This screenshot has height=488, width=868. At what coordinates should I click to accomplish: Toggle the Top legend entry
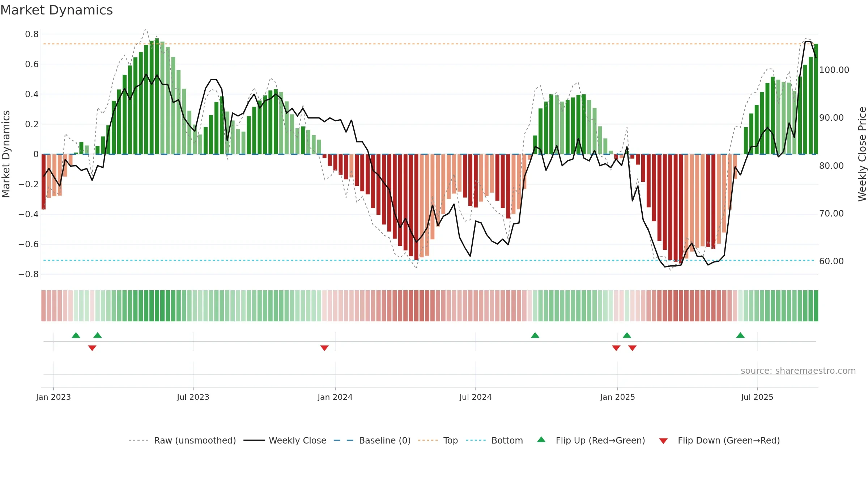(x=438, y=440)
